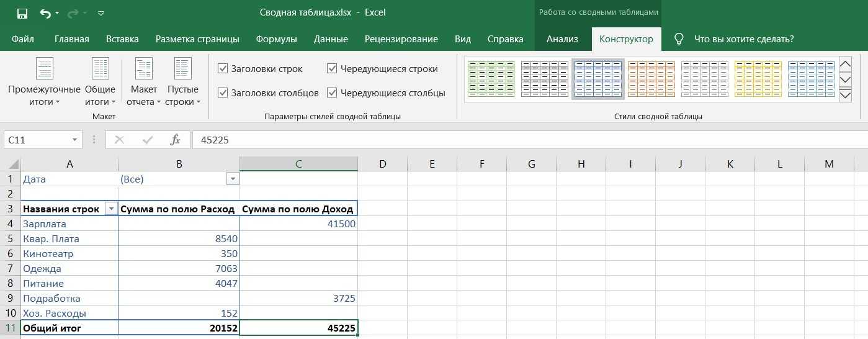Toggle the Чередующиеся строки checkbox
This screenshot has width=868, height=339.
point(332,69)
